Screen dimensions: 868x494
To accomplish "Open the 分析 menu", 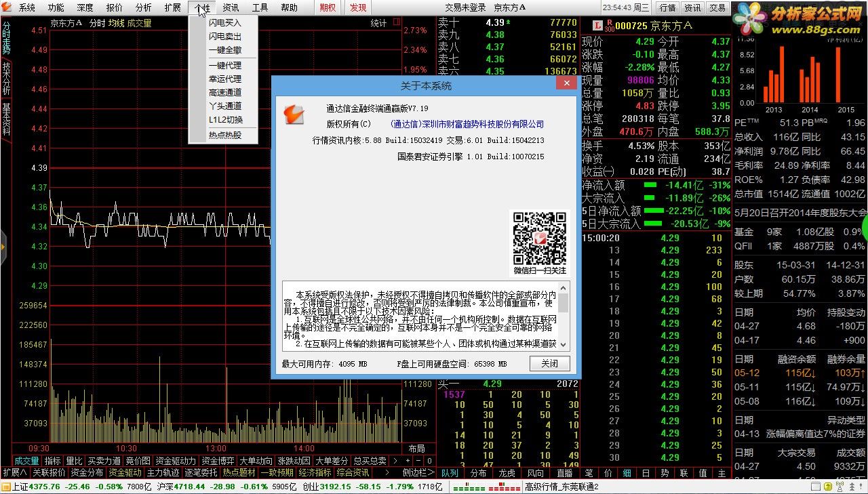I will pos(144,8).
